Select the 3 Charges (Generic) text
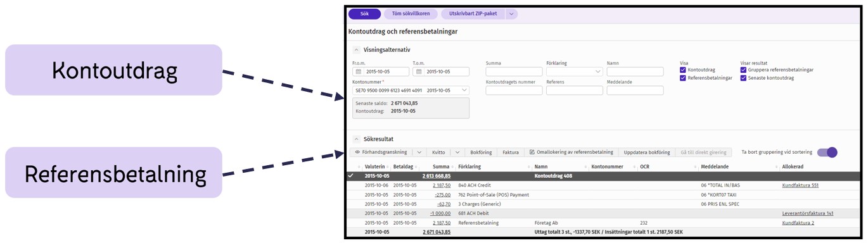 (x=480, y=204)
